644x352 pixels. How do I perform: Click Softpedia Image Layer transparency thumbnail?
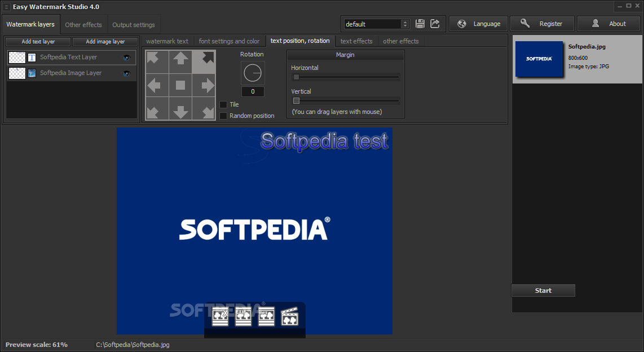17,73
